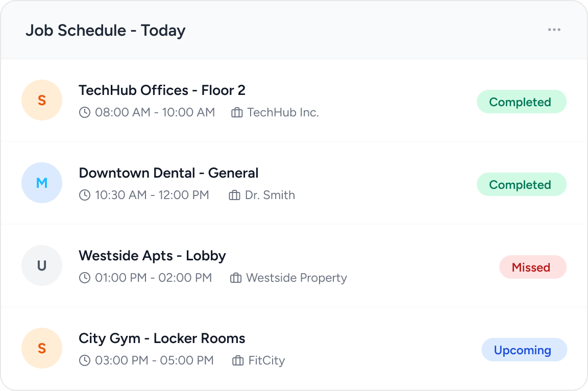Viewport: 588px width, 391px height.
Task: Click the Completed badge for TechHub Offices
Action: point(521,102)
